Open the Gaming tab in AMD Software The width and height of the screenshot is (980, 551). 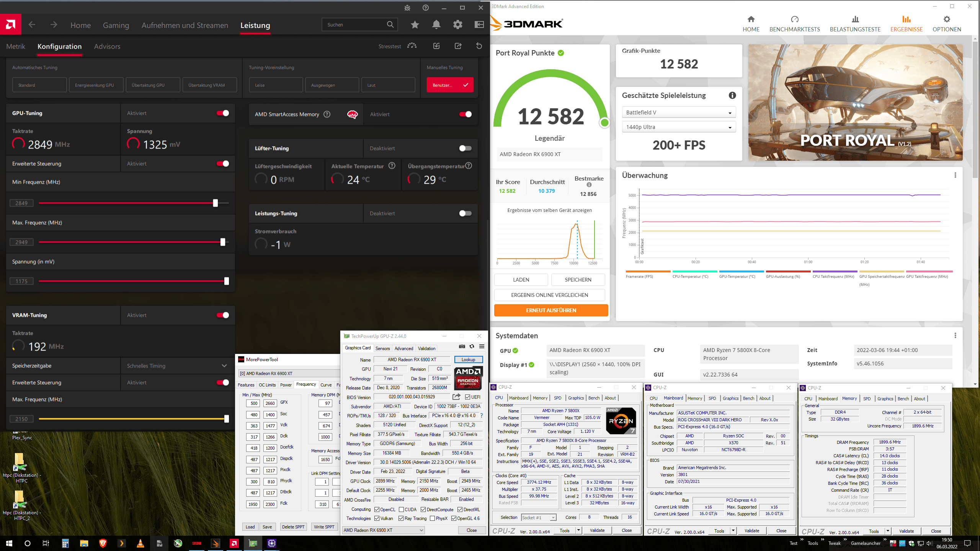tap(116, 25)
